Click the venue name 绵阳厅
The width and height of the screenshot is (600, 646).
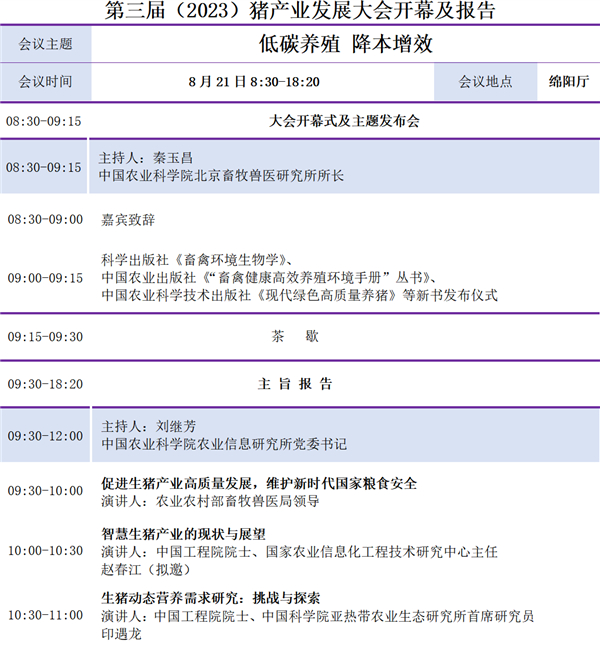coord(569,81)
